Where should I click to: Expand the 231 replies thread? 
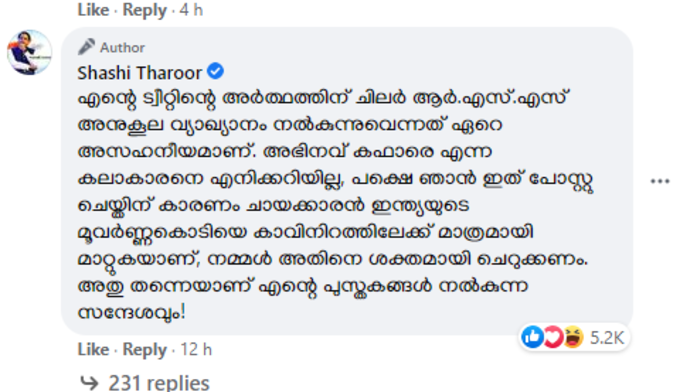159,383
